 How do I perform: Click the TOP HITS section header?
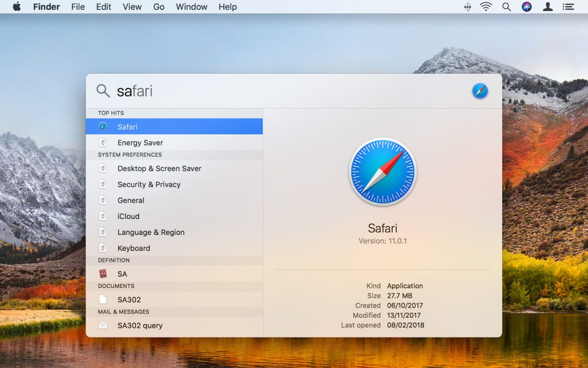(111, 113)
